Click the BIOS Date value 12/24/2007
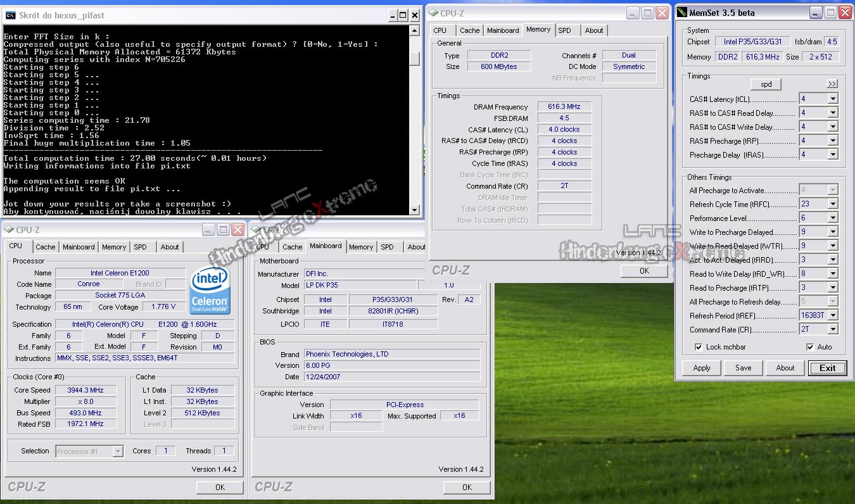This screenshot has height=504, width=855. (391, 377)
